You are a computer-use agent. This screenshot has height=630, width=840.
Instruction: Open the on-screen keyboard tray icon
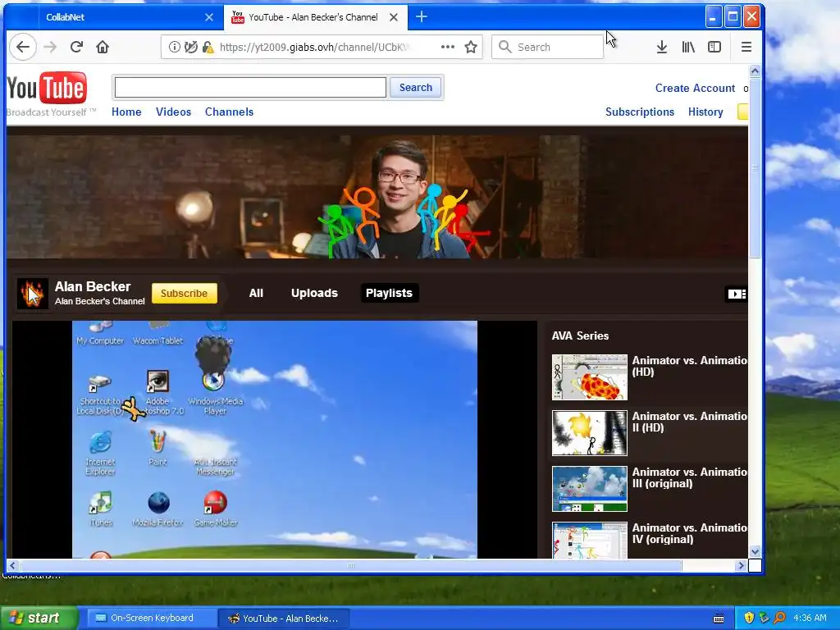pos(719,619)
